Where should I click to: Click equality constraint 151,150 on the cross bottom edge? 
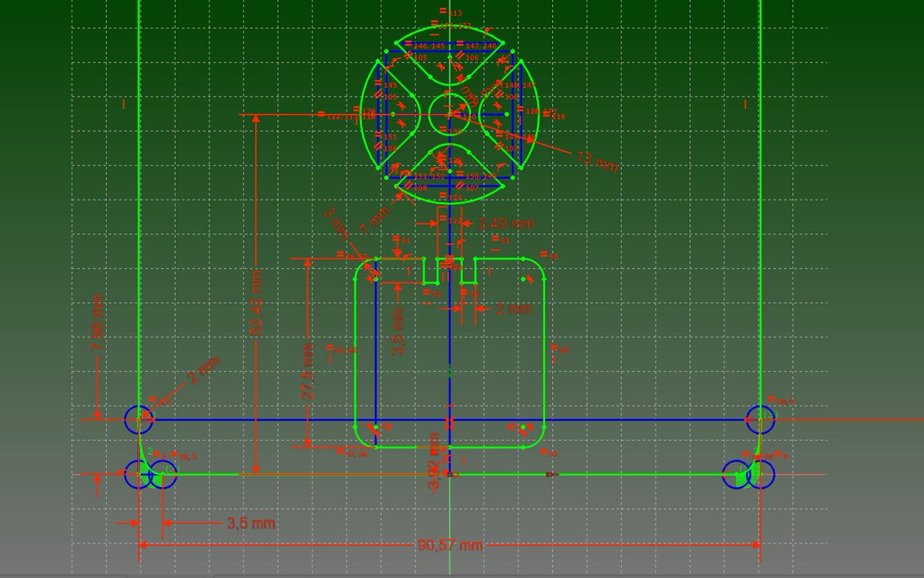[427, 176]
